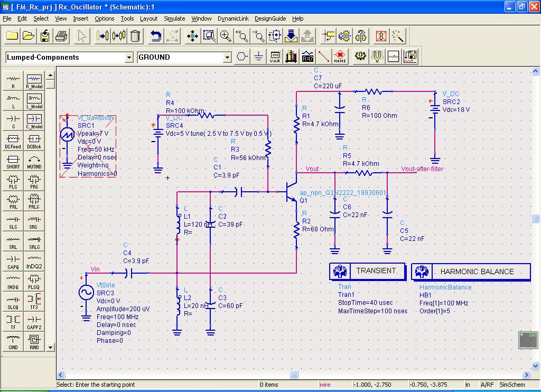This screenshot has height=392, width=541.
Task: Click the TRANSIENT simulation controller
Action: click(368, 271)
